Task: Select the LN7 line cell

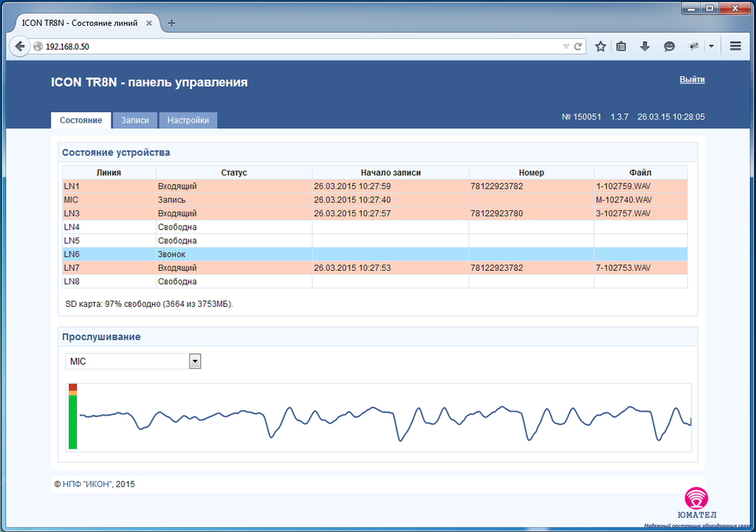Action: [109, 267]
